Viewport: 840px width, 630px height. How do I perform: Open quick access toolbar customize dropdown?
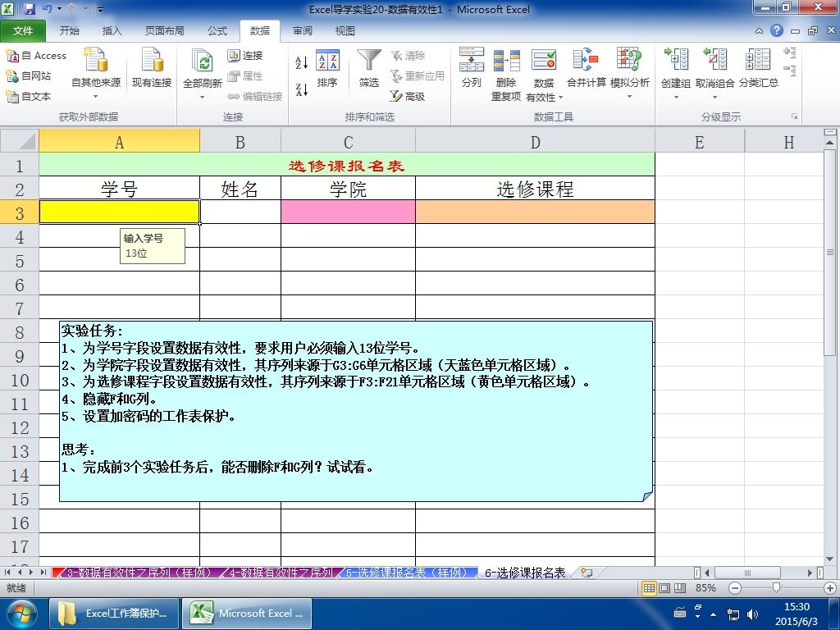click(x=101, y=10)
